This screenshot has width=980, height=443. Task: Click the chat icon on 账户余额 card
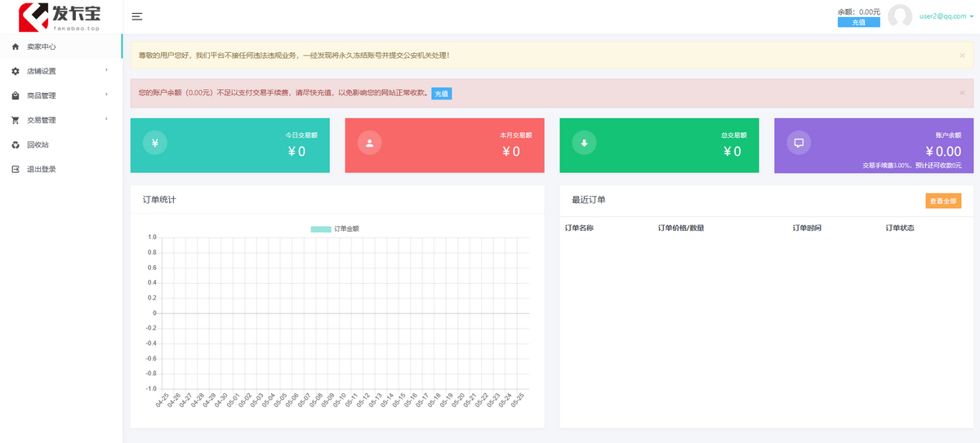[799, 143]
